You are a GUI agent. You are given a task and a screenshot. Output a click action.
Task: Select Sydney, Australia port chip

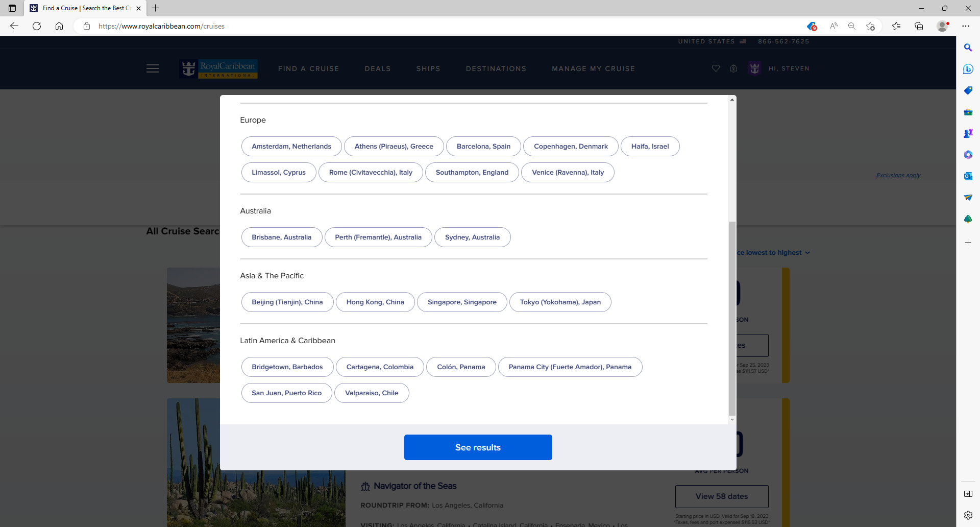coord(472,237)
